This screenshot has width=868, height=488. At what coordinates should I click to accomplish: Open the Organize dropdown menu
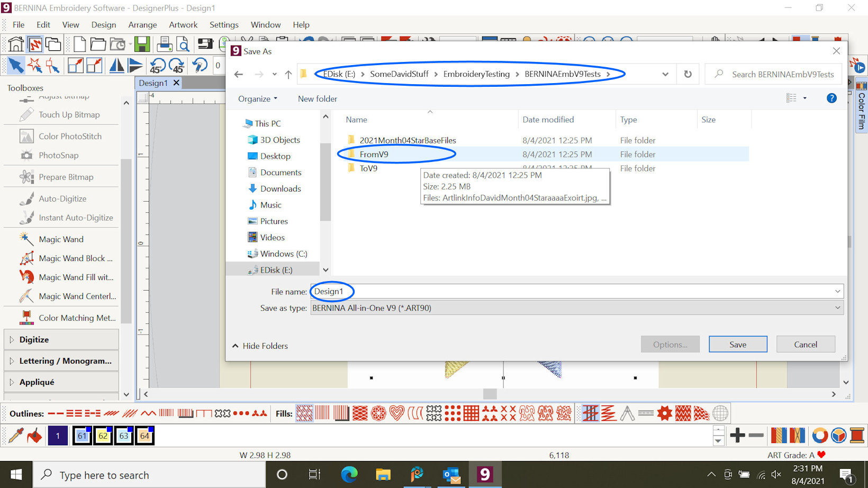point(258,99)
